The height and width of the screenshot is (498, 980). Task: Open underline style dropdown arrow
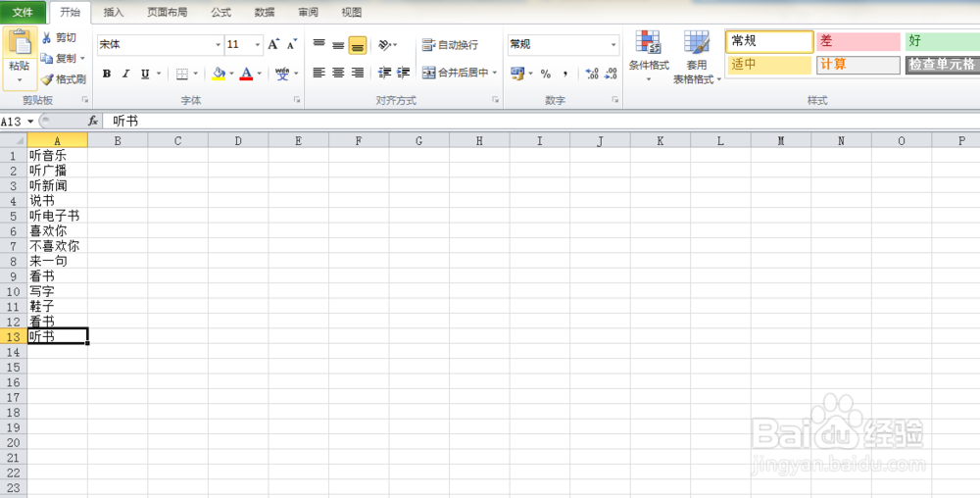pyautogui.click(x=158, y=74)
